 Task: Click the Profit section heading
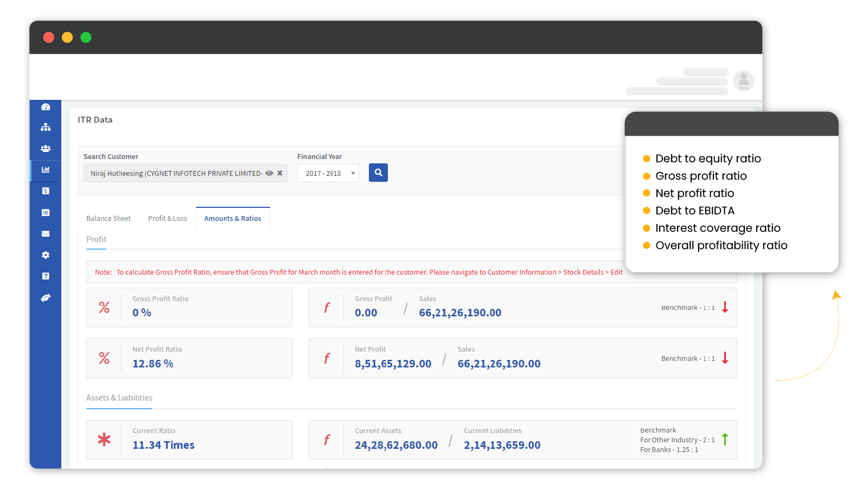96,239
